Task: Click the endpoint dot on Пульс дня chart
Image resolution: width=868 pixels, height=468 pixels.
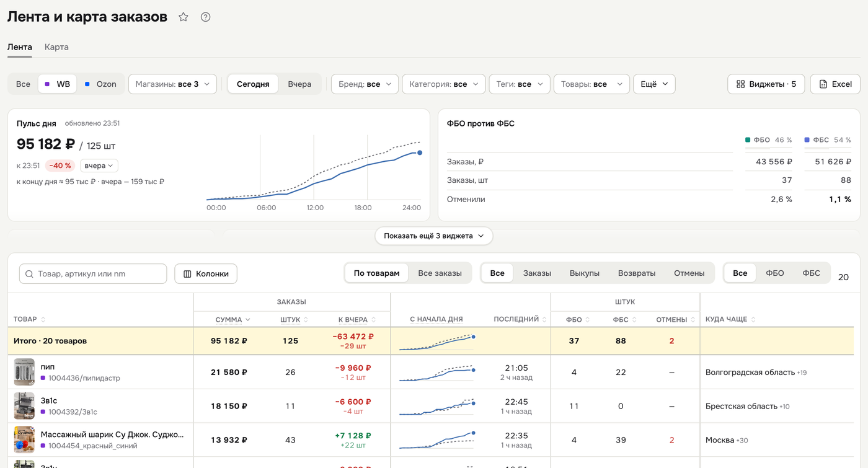Action: pos(420,152)
